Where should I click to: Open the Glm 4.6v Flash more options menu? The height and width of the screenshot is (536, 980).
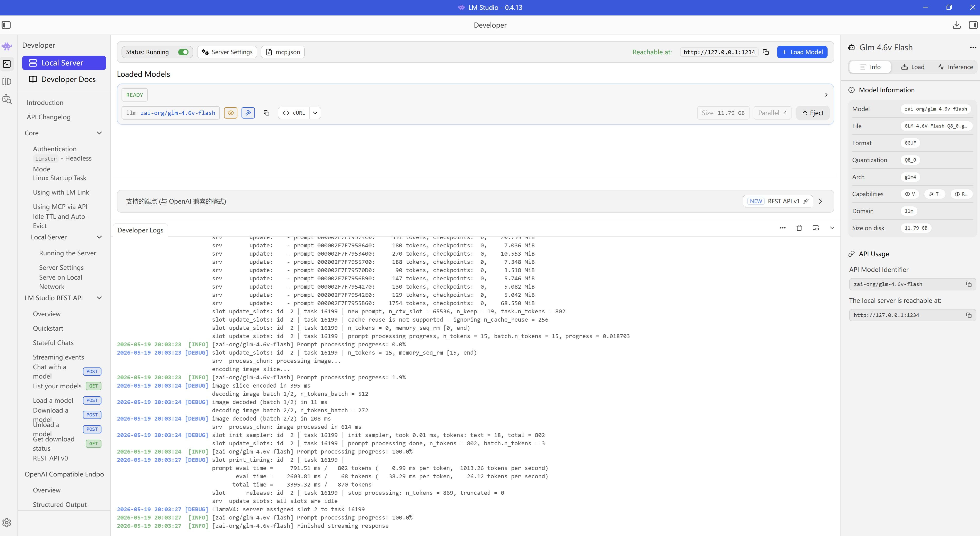973,48
